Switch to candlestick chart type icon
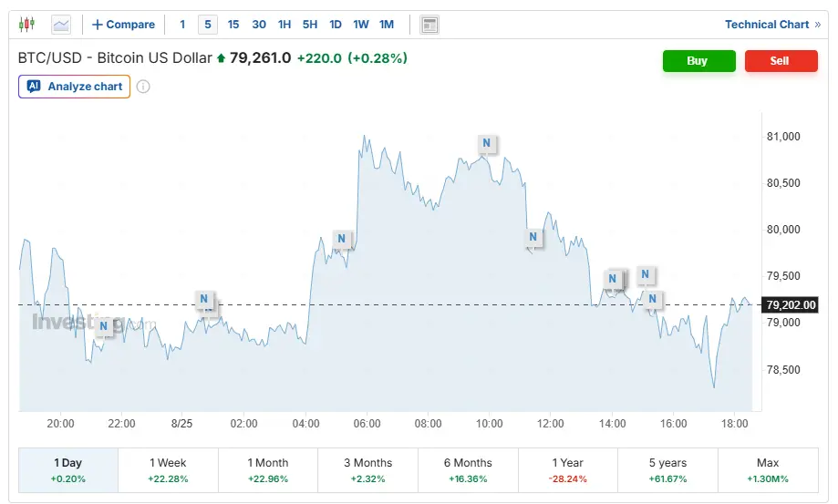Image resolution: width=838 pixels, height=504 pixels. click(x=26, y=25)
